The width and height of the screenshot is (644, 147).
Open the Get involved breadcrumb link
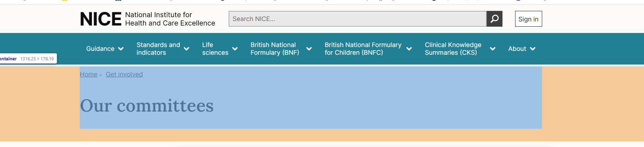[x=124, y=74]
